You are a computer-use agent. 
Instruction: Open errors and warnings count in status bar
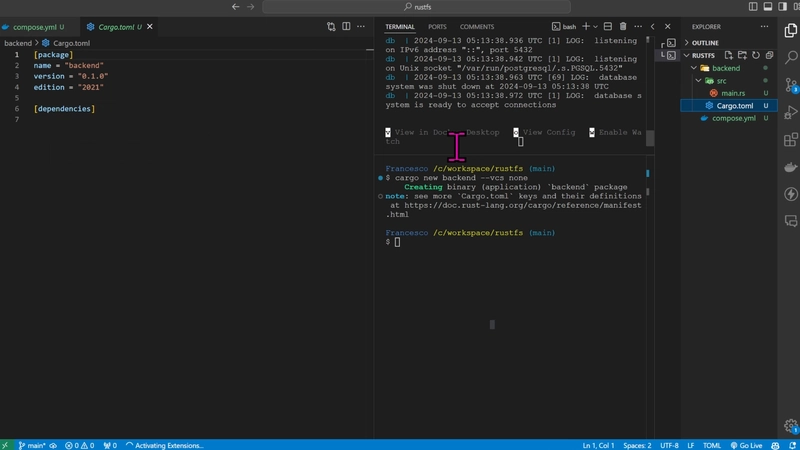pyautogui.click(x=80, y=445)
